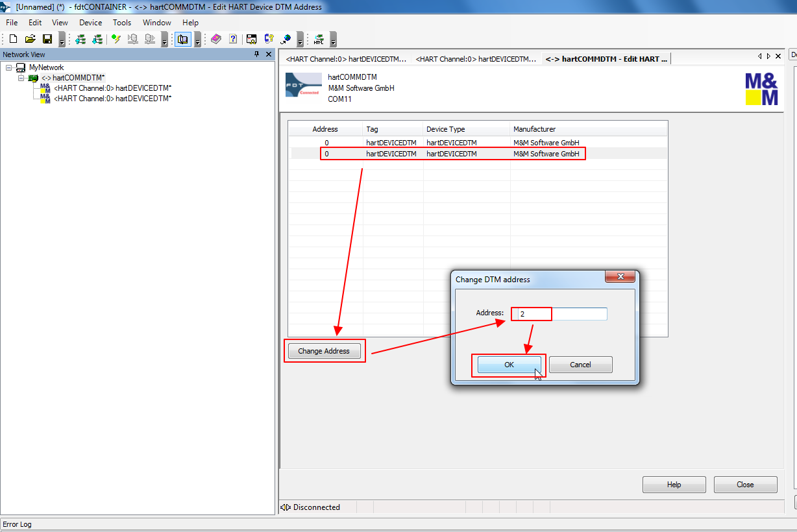The image size is (797, 532).
Task: Open overflow arrow after HTML icon
Action: tap(334, 40)
